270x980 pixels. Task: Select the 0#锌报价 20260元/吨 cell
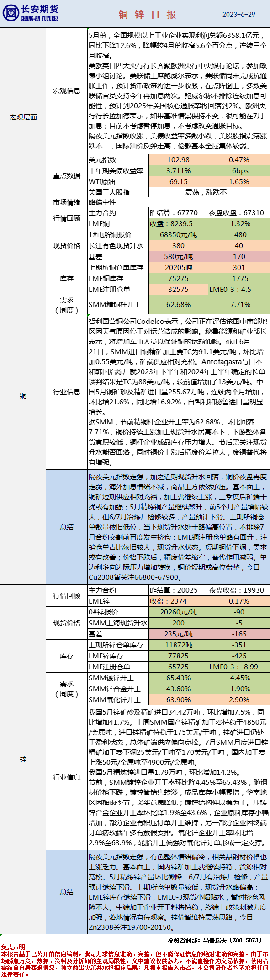(x=178, y=612)
